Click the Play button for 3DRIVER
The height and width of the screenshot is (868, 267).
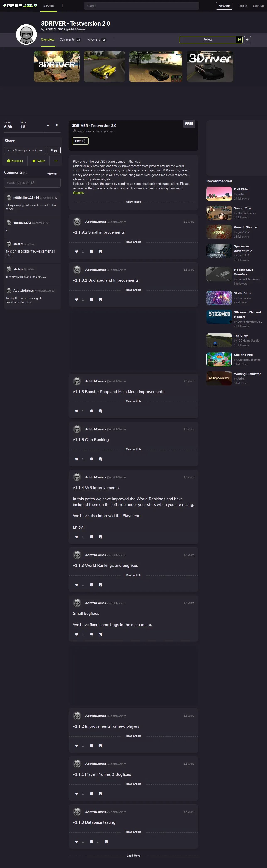pyautogui.click(x=80, y=141)
